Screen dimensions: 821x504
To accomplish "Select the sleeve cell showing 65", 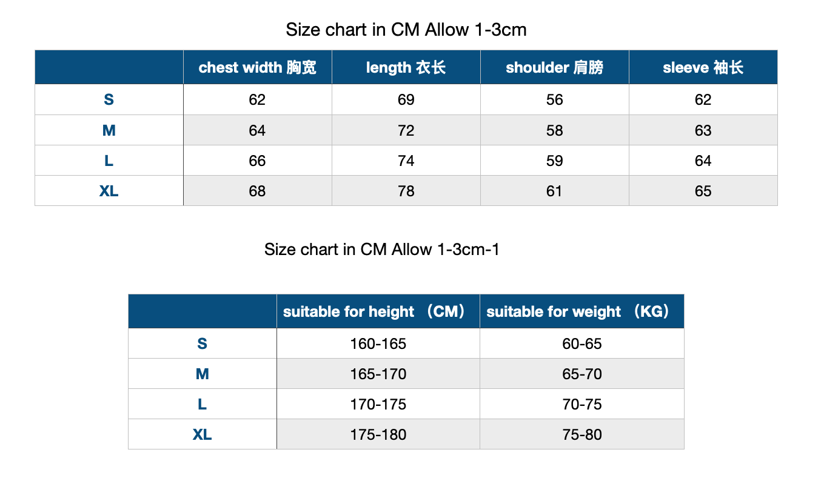I will (703, 191).
